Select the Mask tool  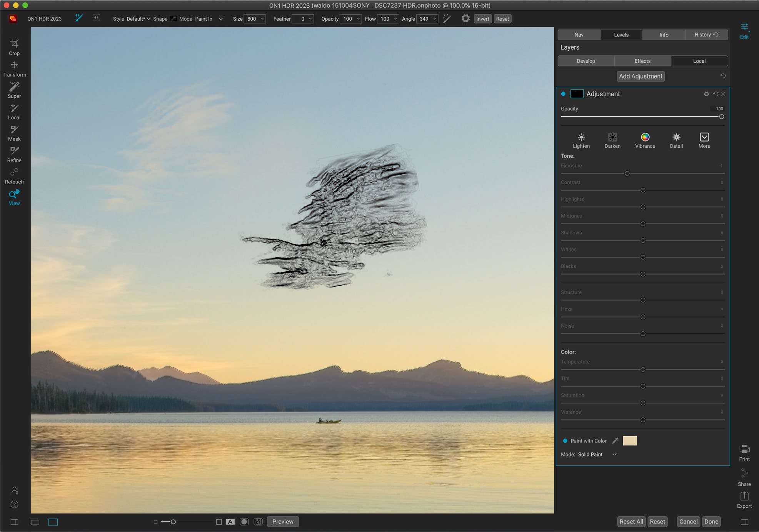tap(14, 133)
